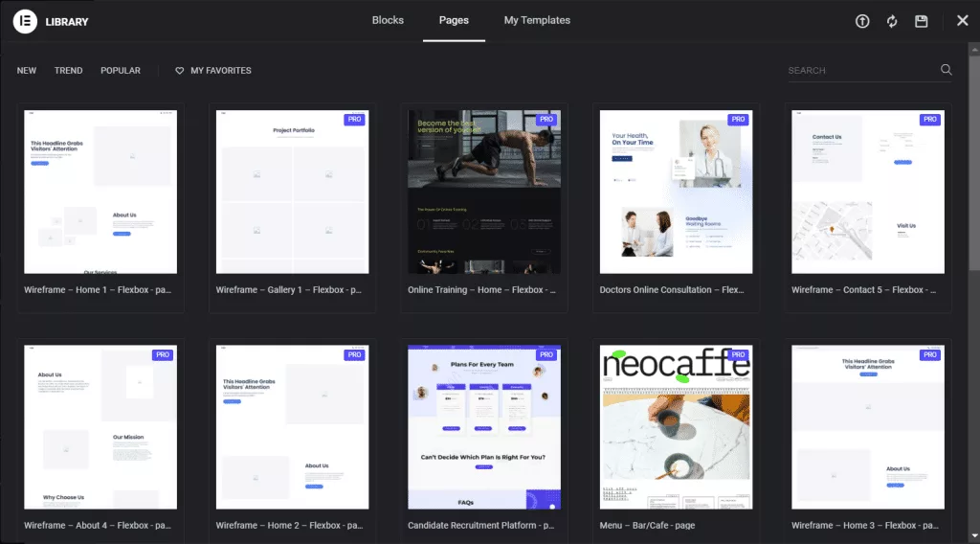Viewport: 980px width, 544px height.
Task: Click title 'Wireframe – Home 2 – Flexbox'
Action: pyautogui.click(x=289, y=525)
